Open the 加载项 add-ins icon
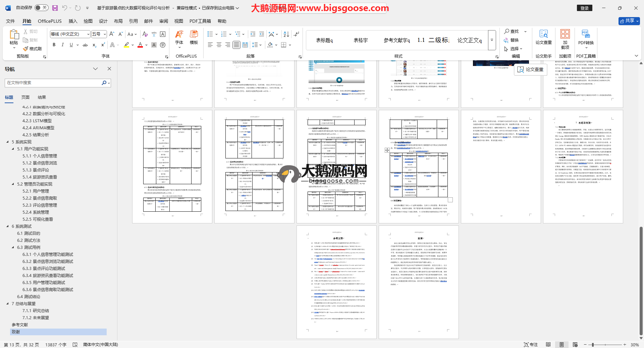The height and width of the screenshot is (348, 644). tap(565, 37)
